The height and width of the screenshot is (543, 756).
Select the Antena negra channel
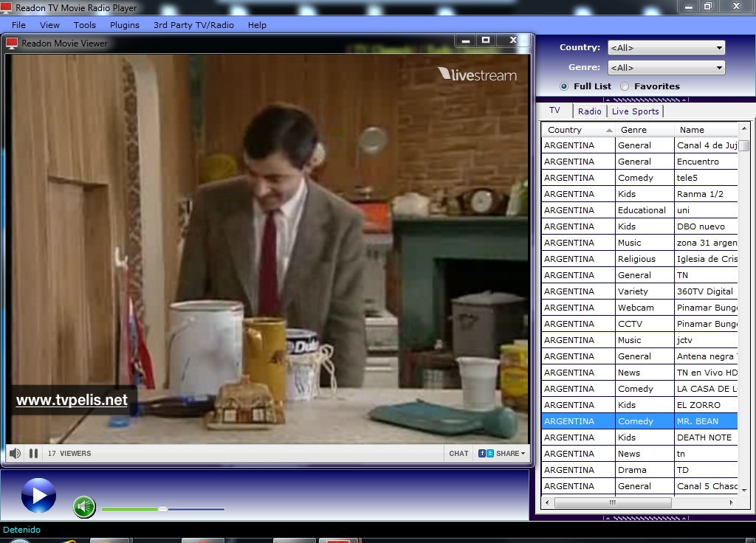pos(639,356)
